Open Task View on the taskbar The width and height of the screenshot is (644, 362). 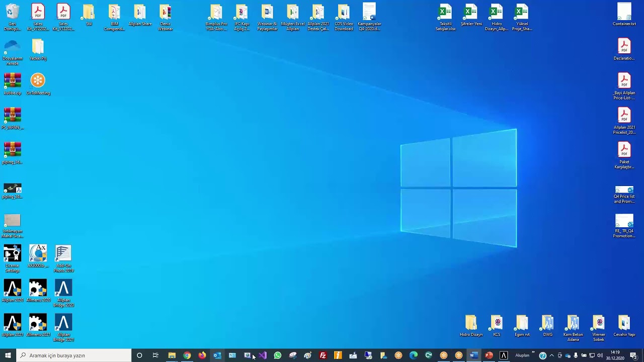[155, 355]
